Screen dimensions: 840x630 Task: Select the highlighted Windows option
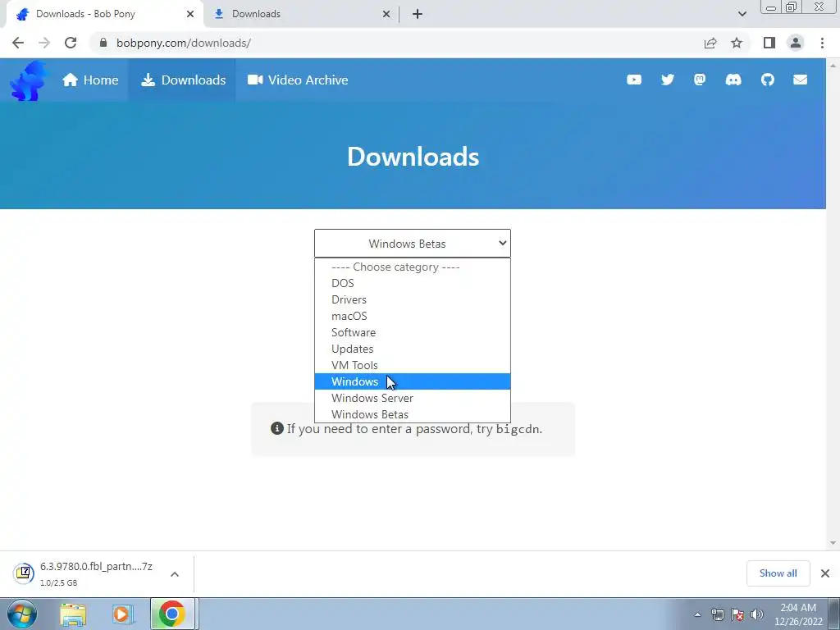click(413, 381)
